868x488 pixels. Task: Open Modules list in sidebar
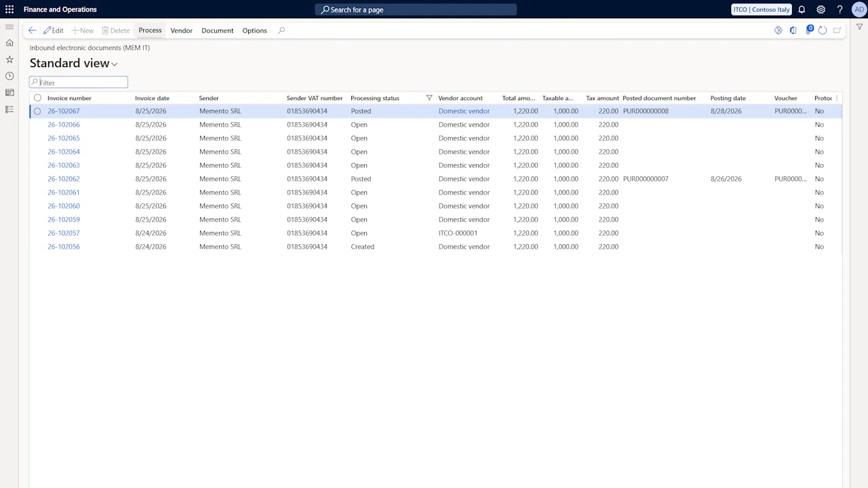point(9,109)
